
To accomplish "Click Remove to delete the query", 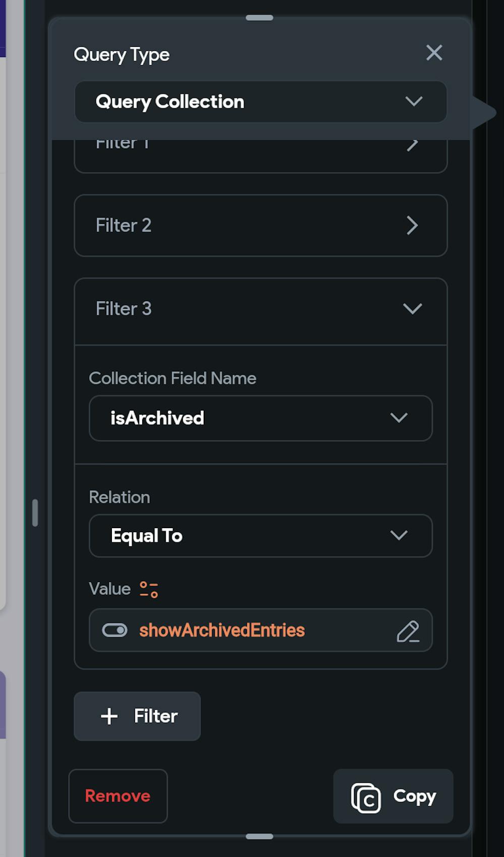I will coord(117,796).
